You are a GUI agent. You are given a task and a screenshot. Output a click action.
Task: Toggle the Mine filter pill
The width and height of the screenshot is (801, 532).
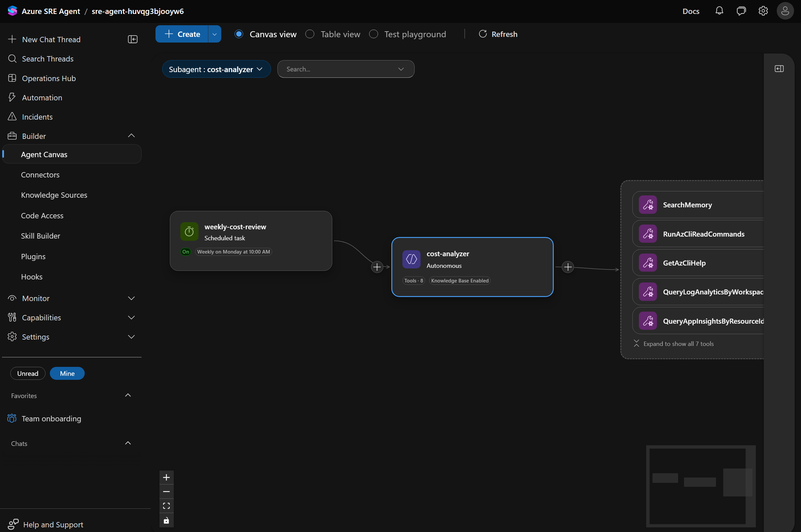point(67,373)
